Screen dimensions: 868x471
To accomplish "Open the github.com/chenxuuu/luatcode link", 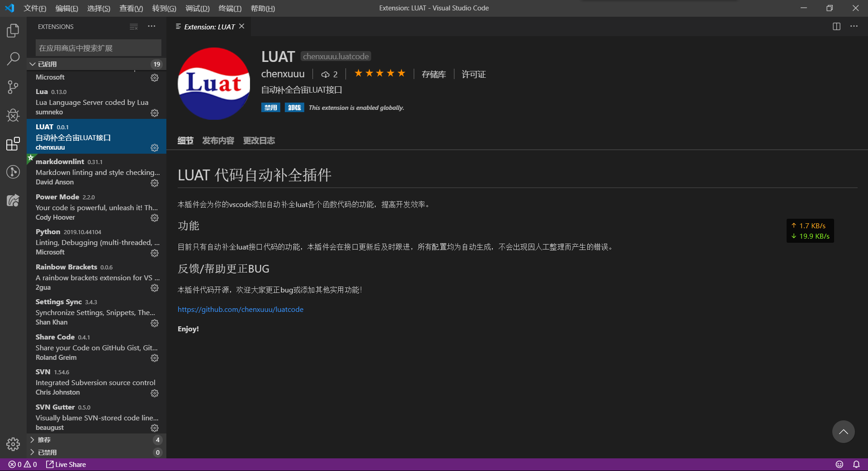I will (x=241, y=309).
